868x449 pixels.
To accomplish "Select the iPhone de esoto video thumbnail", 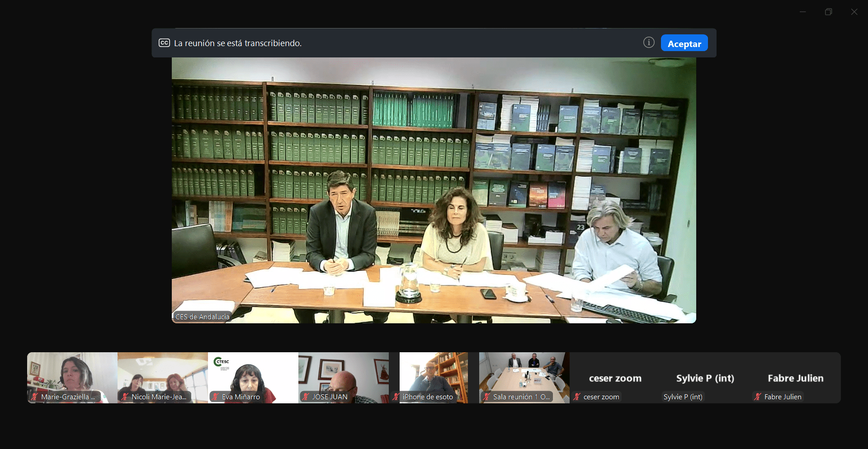I will pos(433,373).
